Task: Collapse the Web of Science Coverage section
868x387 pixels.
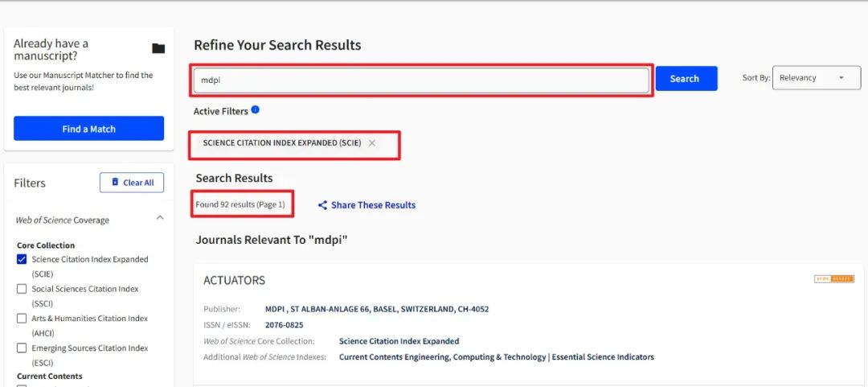Action: pyautogui.click(x=160, y=218)
